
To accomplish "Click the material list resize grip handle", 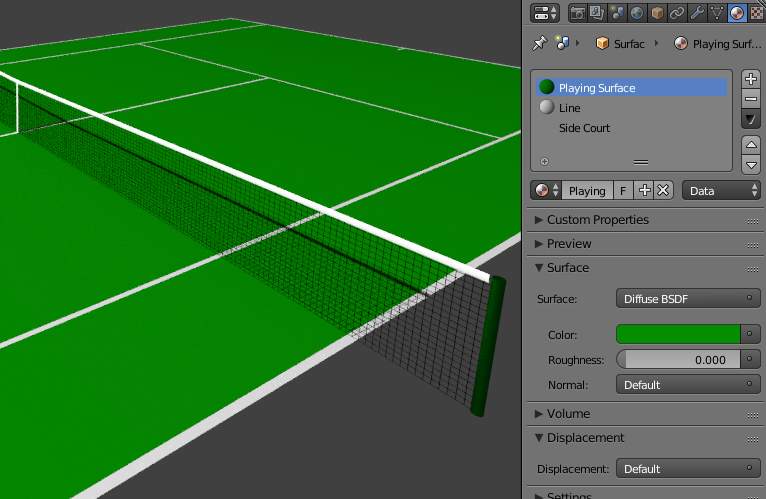I will 641,162.
